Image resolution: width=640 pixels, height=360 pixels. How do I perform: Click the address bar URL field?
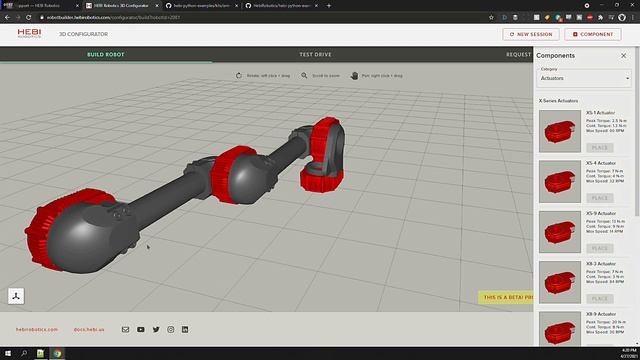(x=261, y=18)
